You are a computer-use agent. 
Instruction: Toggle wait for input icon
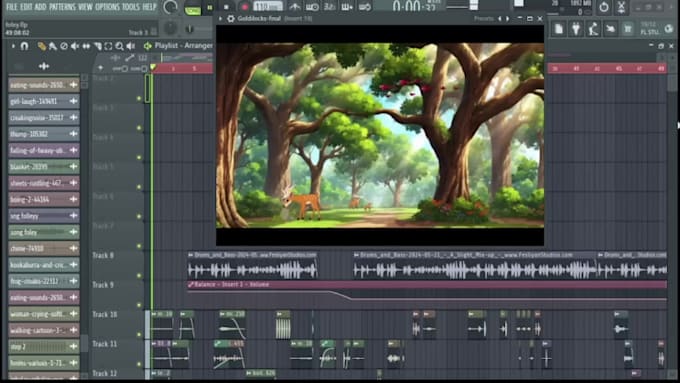pos(312,7)
